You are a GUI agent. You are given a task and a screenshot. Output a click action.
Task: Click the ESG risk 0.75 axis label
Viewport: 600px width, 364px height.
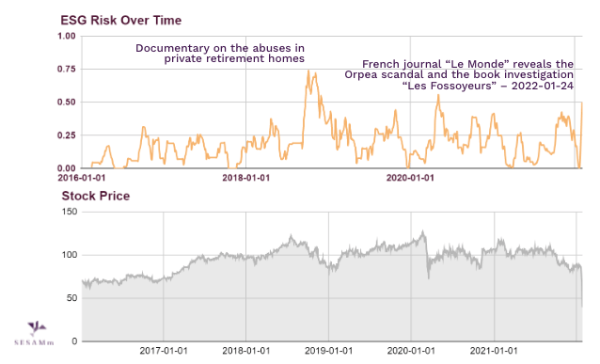click(67, 69)
